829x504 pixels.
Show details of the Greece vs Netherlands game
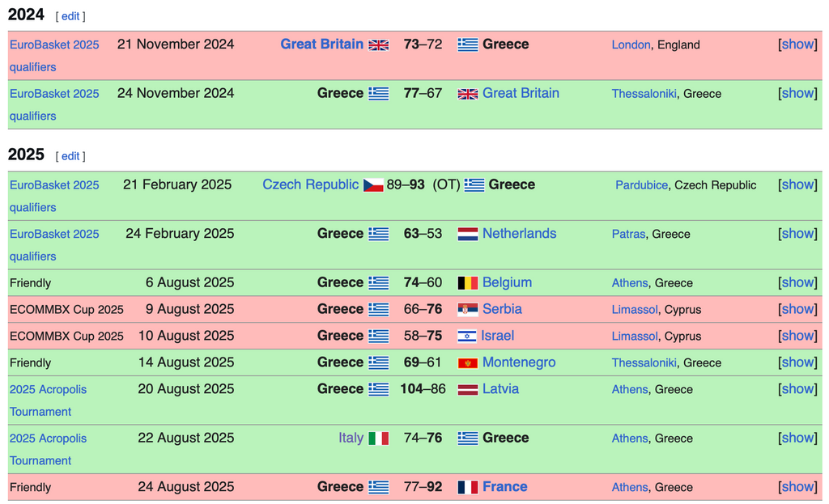click(797, 234)
